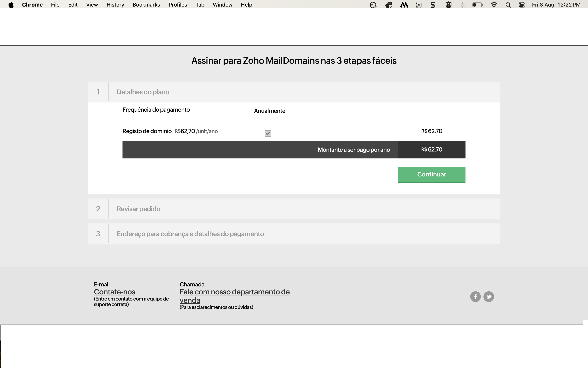Open the Help menu
Viewport: 588px width, 368px height.
tap(246, 5)
